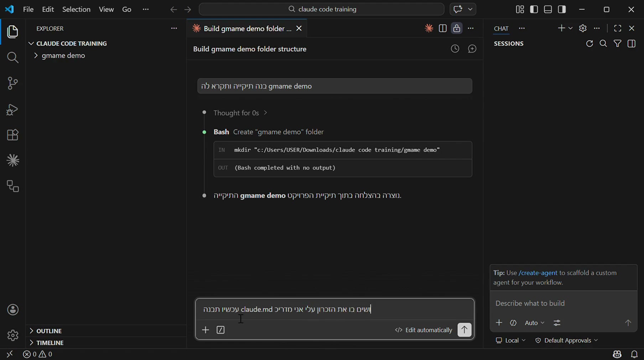Toggle the editor group lock
This screenshot has width=644, height=360.
click(x=457, y=28)
